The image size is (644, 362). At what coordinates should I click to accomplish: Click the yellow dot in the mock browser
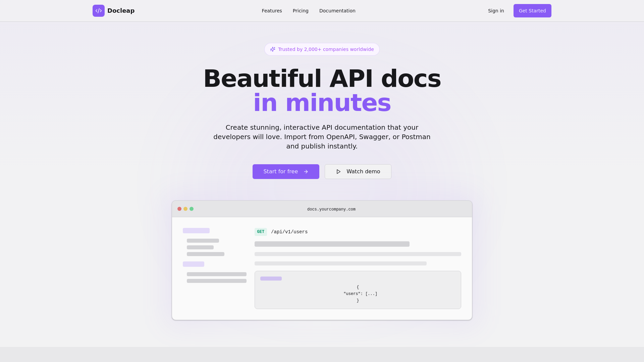(185, 209)
